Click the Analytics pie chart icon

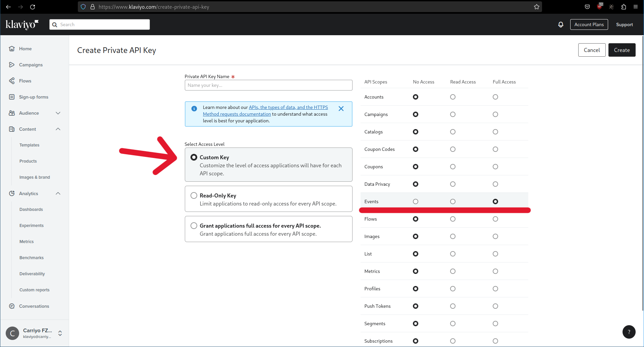coord(12,193)
